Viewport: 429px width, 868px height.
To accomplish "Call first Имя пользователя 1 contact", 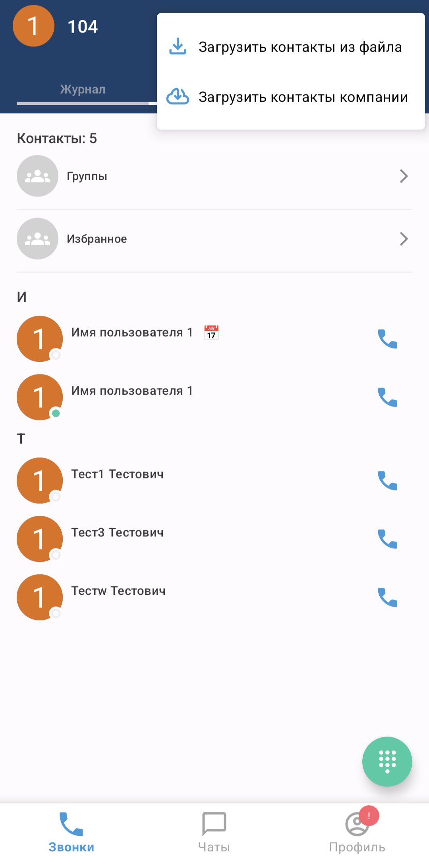I will click(387, 339).
